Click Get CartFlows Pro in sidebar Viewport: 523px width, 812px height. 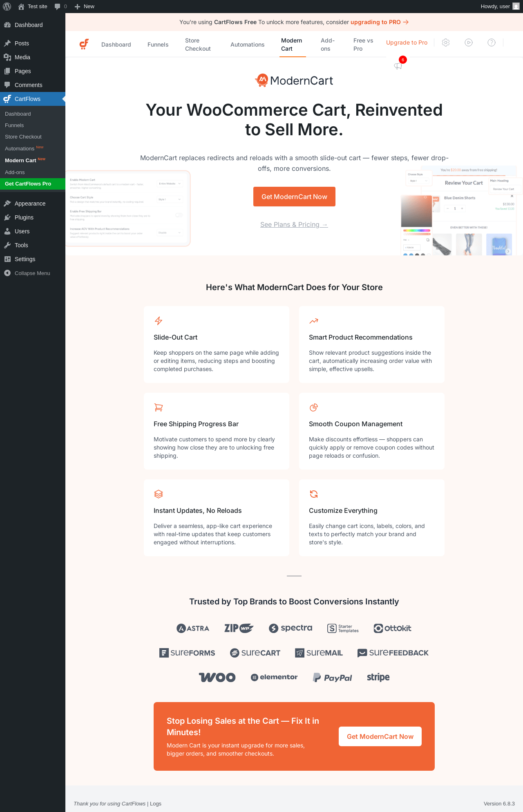tap(33, 184)
